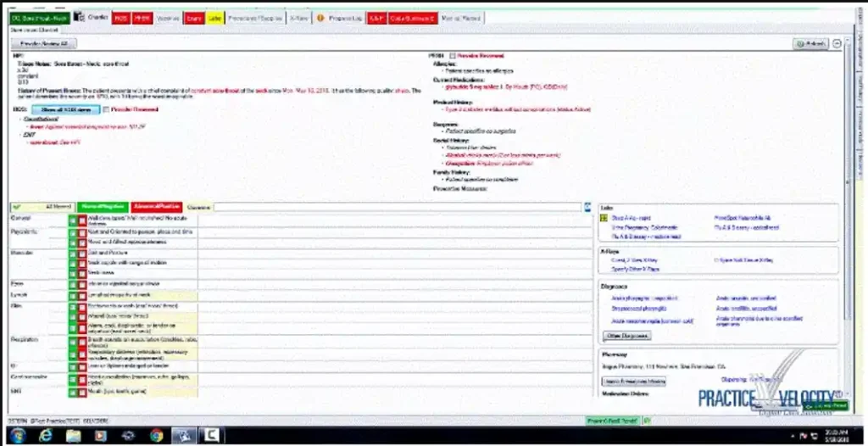Click the Provider Review All button

43,43
